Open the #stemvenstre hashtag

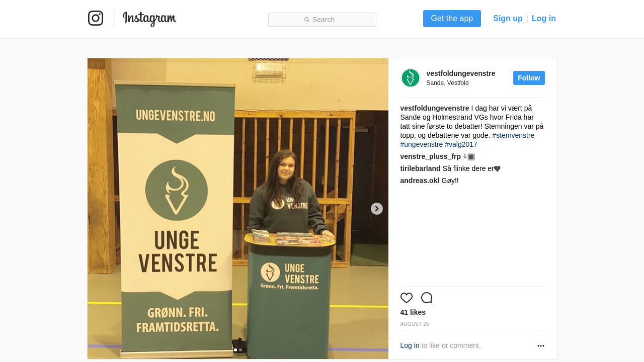[x=513, y=135]
